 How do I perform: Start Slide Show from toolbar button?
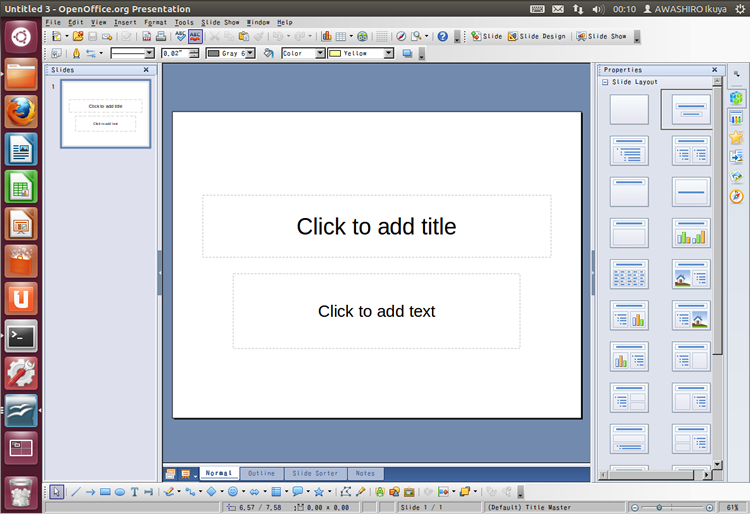point(601,36)
